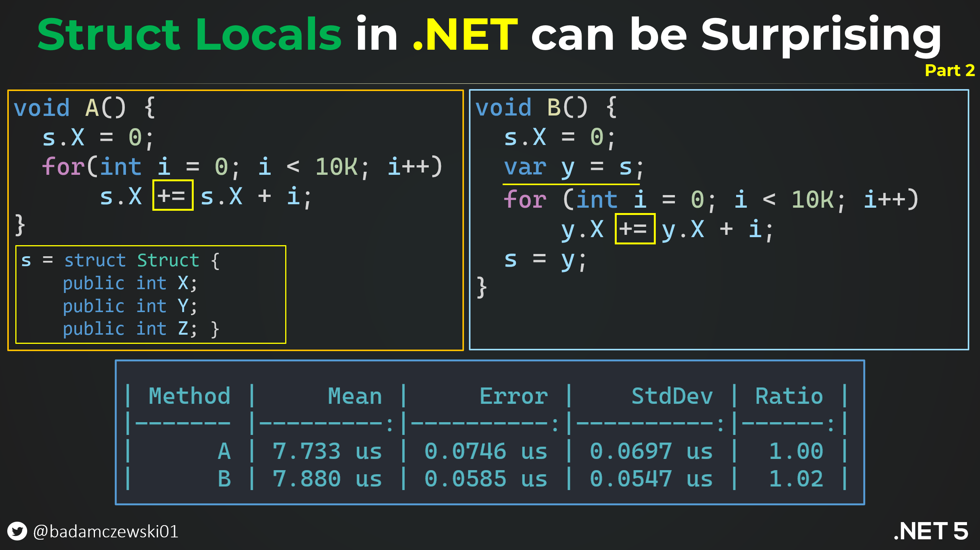Click the Twitter bird icon
Screen dimensions: 980x550
17,531
